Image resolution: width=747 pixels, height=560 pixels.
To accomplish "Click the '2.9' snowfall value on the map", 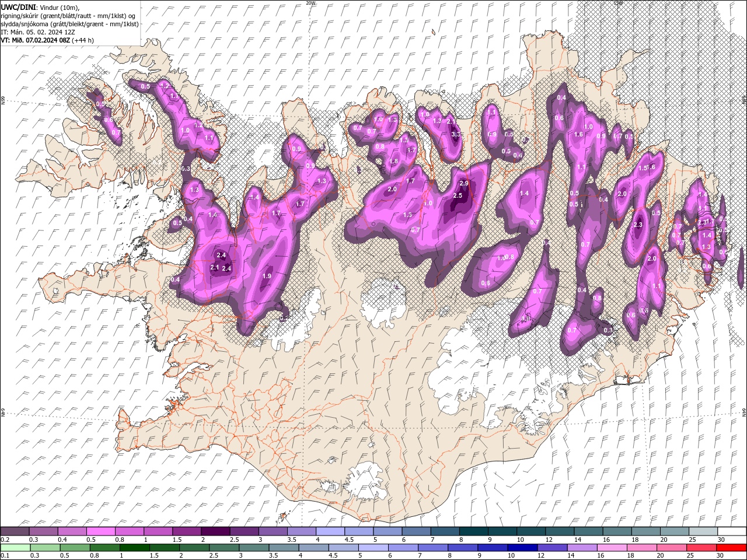I will 464,183.
